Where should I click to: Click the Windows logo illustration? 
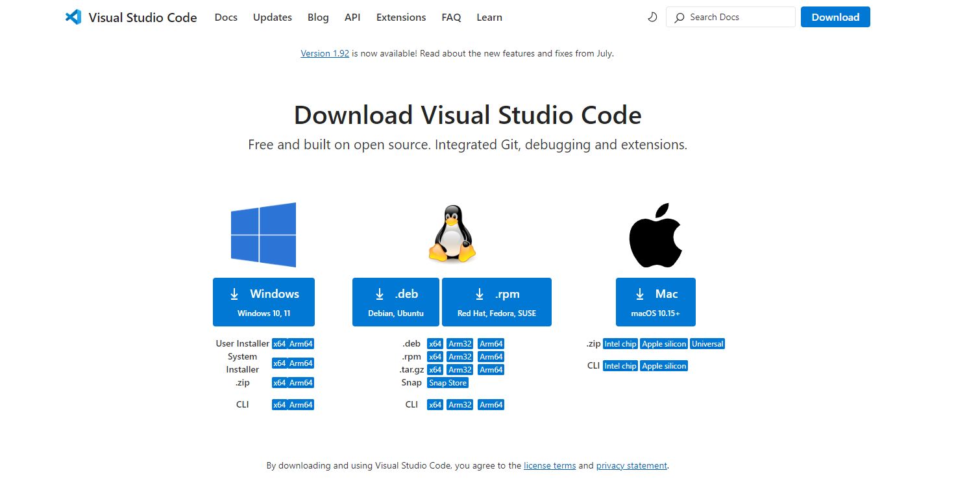pos(262,234)
